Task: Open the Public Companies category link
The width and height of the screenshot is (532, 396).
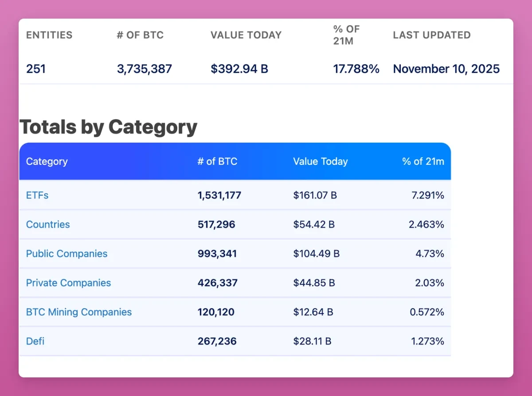Action: tap(66, 253)
